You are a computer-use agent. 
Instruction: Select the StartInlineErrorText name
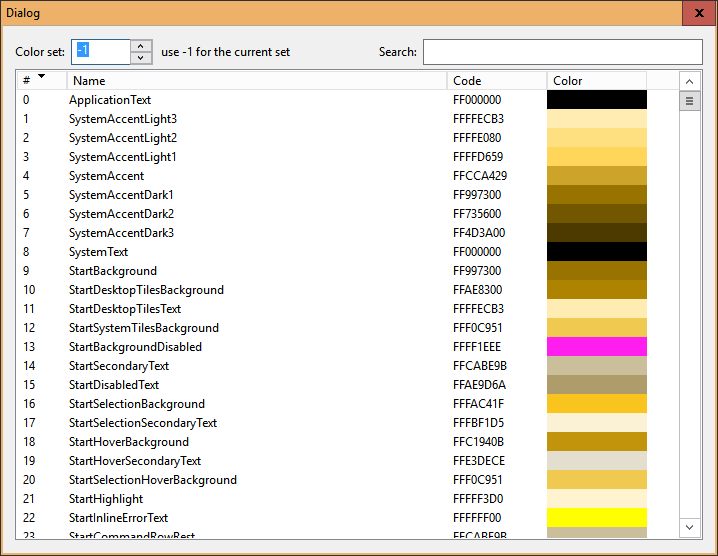119,518
